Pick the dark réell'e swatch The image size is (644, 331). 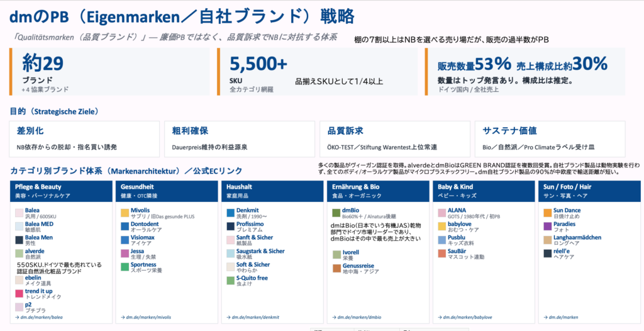[x=548, y=254]
